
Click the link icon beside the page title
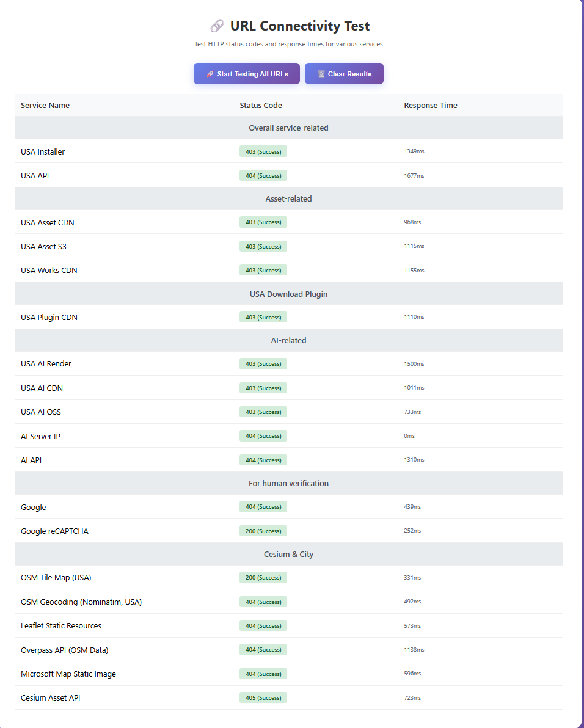pyautogui.click(x=217, y=26)
